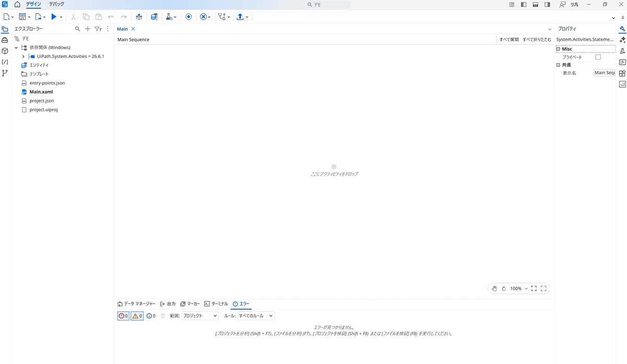627x364 pixels.
Task: Search in the Explorer panel with the magnifier
Action: click(78, 29)
